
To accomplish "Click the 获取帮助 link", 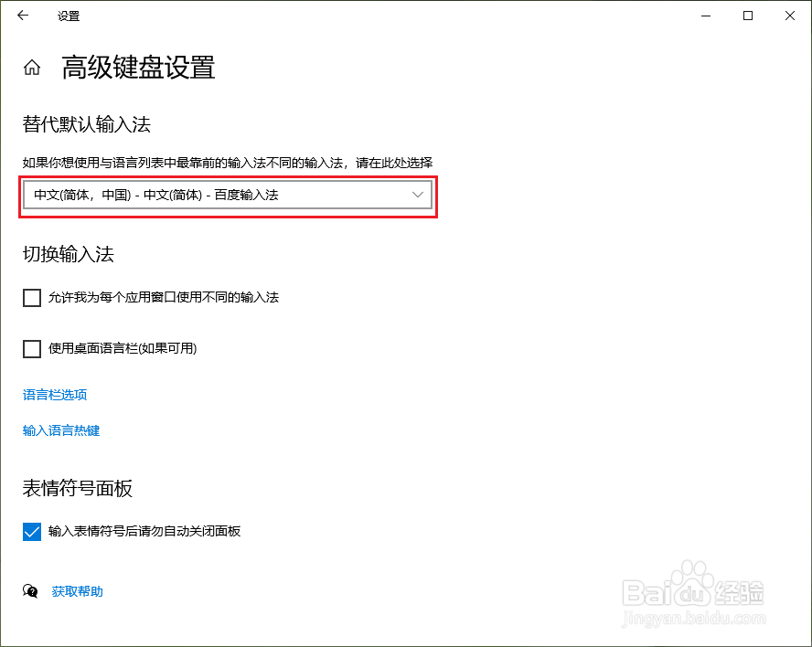I will pyautogui.click(x=77, y=591).
